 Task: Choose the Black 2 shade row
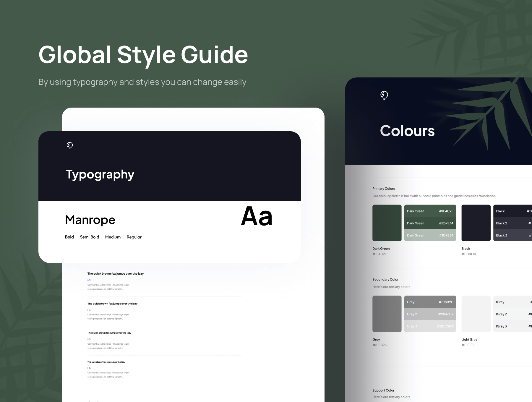click(x=513, y=223)
